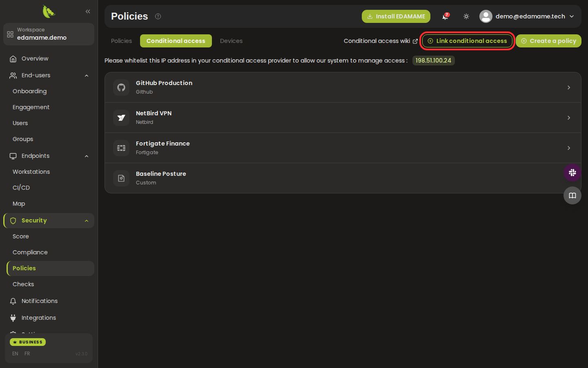
Task: Open the Conditional access wiki link
Action: pos(381,41)
